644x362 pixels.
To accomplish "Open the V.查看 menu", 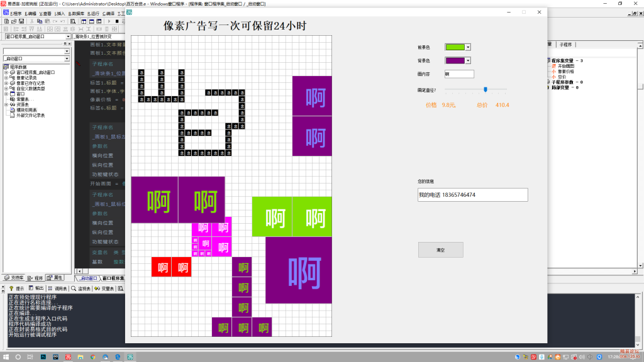I will pyautogui.click(x=45, y=13).
